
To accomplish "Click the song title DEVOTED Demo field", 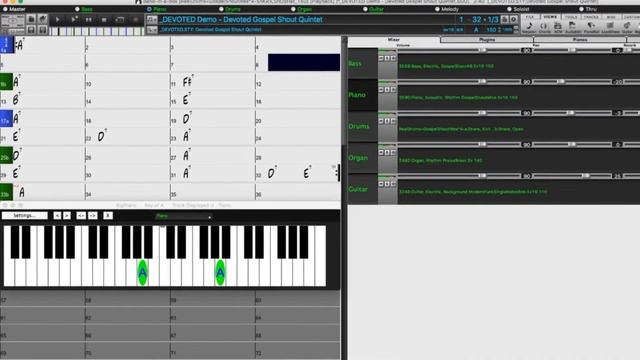I will click(241, 19).
